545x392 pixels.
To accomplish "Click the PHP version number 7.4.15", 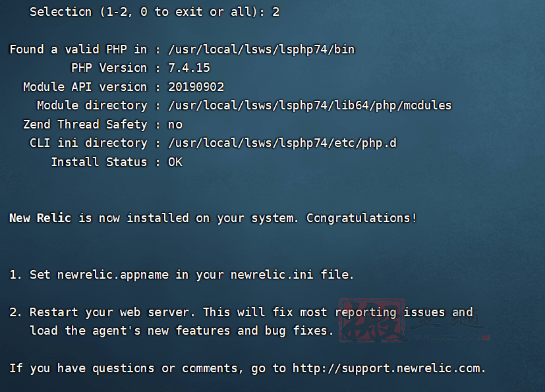I will [189, 68].
